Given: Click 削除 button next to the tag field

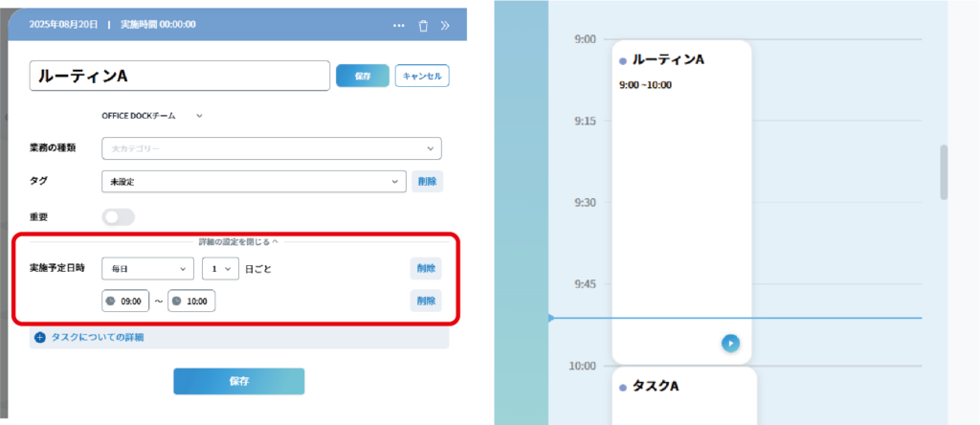Looking at the screenshot, I should pyautogui.click(x=427, y=181).
